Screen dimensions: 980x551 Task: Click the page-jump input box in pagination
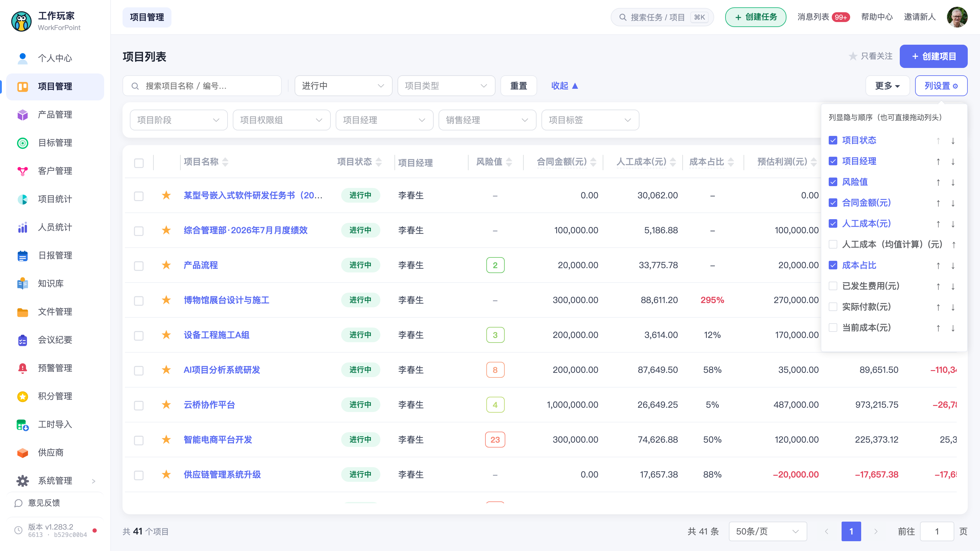pos(937,531)
